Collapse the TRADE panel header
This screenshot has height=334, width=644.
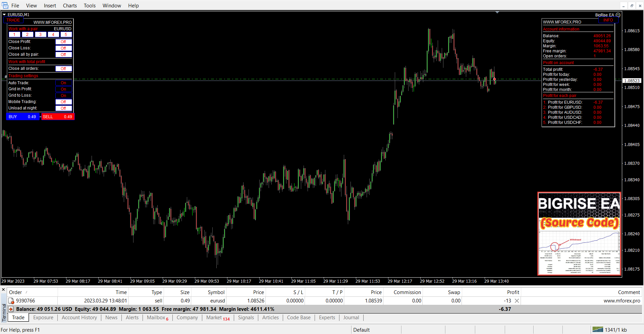(13, 20)
